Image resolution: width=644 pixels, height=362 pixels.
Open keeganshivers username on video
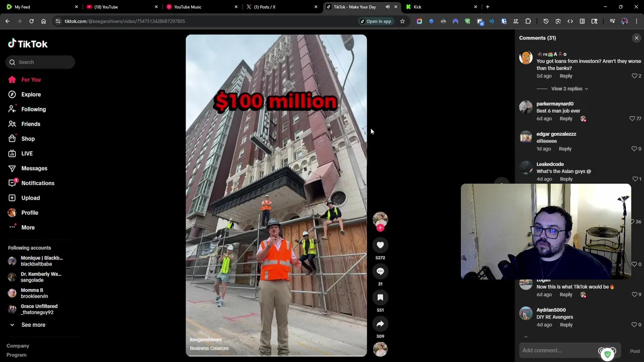pos(206,340)
